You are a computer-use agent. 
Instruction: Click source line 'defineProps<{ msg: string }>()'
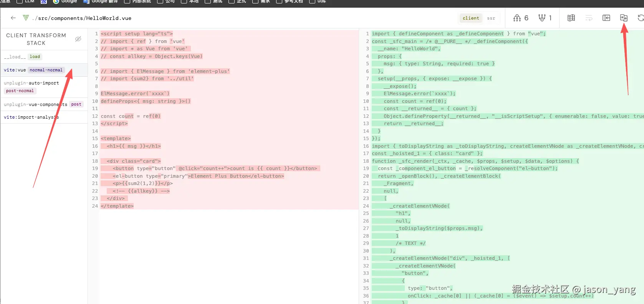[x=146, y=101]
